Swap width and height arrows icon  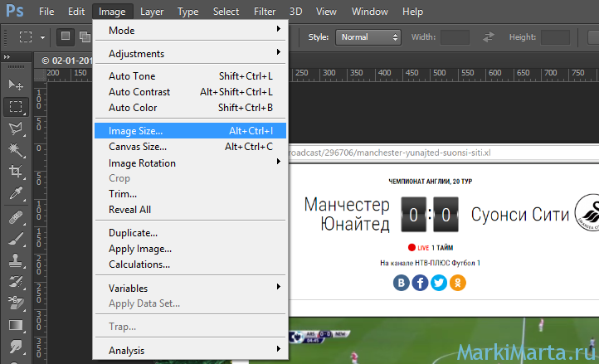488,37
